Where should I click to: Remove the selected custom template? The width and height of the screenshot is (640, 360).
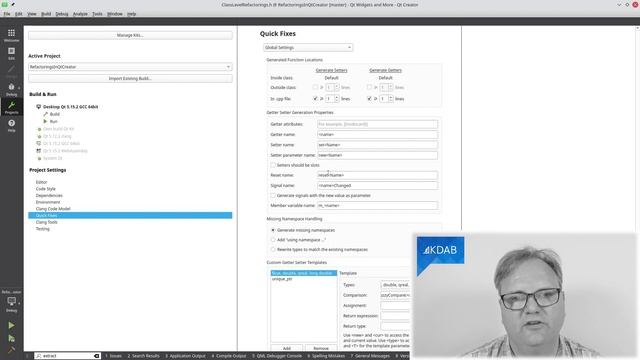(321, 348)
